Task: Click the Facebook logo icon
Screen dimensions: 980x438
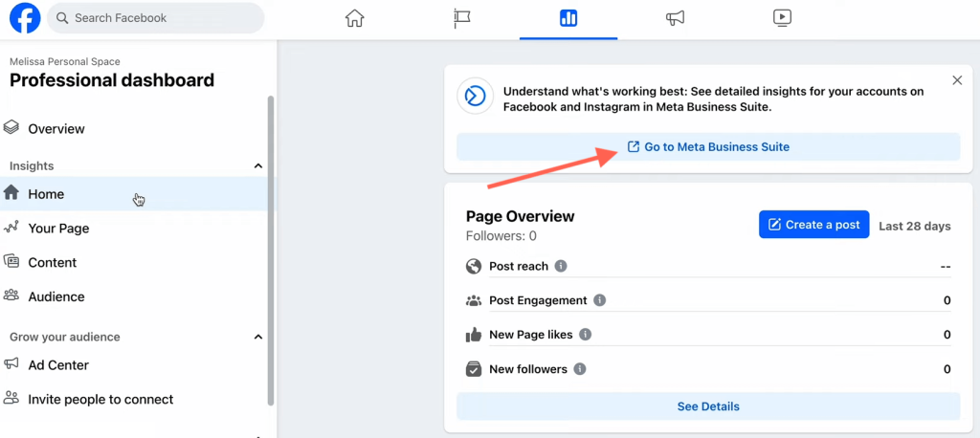Action: [25, 18]
